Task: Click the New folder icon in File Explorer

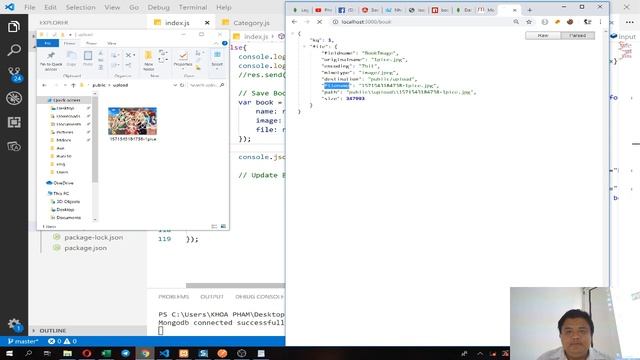Action: [x=149, y=60]
